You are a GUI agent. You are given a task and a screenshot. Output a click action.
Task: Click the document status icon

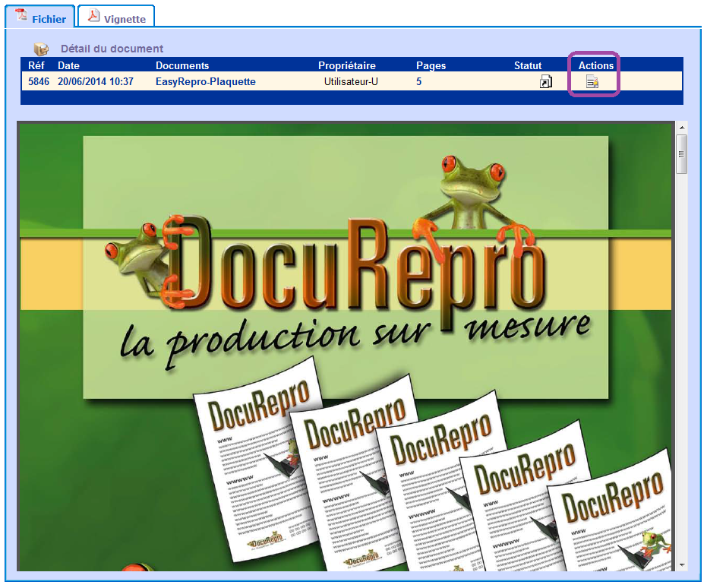(545, 81)
